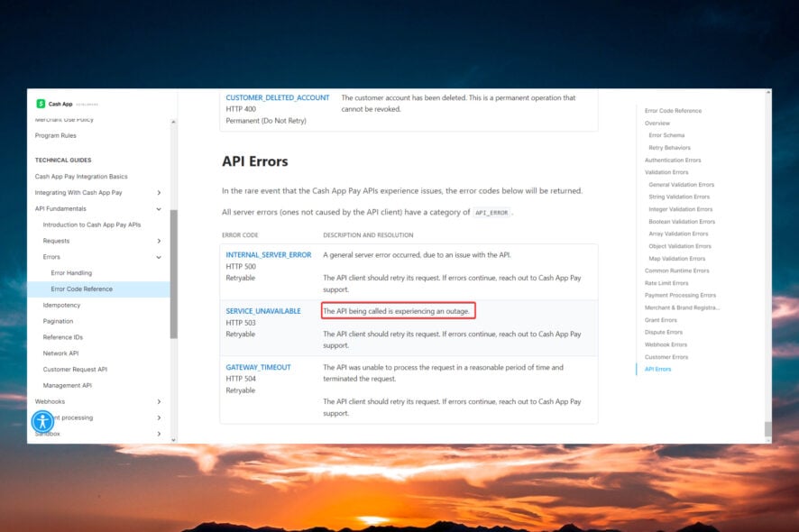Click GATEWAY_TIMEOUT error code link
The image size is (799, 532).
pyautogui.click(x=258, y=367)
